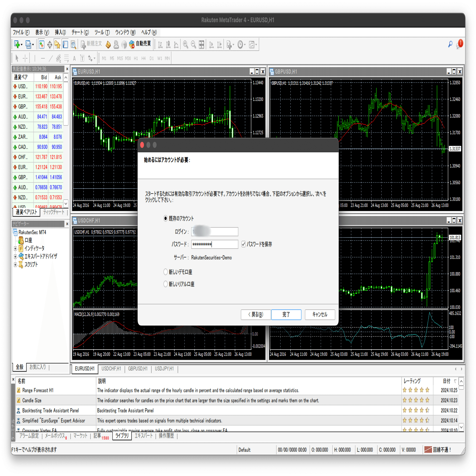476x476 pixels.
Task: Expand the エキスパートアドバイザ tree node
Action: [x=15, y=256]
